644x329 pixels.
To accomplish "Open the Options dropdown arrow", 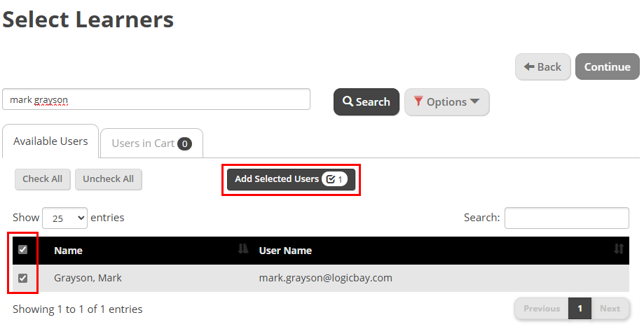I will (474, 101).
